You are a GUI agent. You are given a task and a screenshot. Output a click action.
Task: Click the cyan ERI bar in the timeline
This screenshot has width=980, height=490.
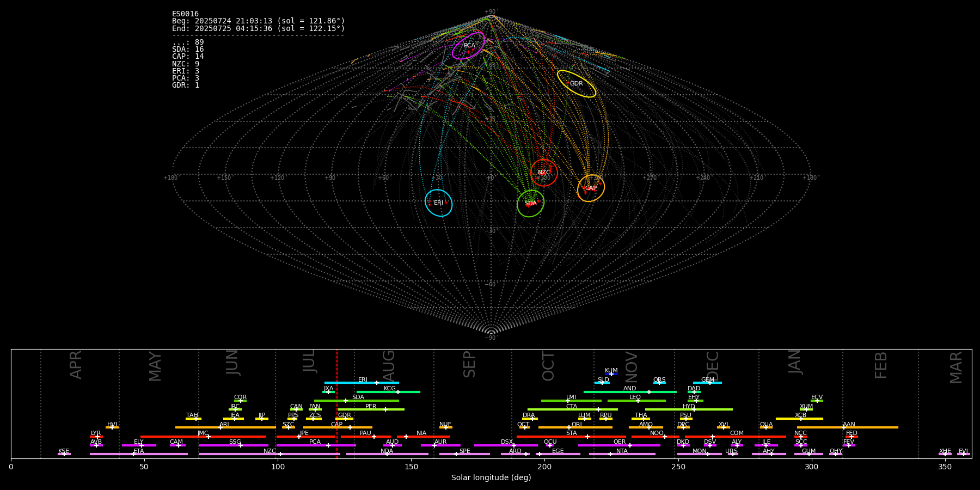tap(362, 383)
